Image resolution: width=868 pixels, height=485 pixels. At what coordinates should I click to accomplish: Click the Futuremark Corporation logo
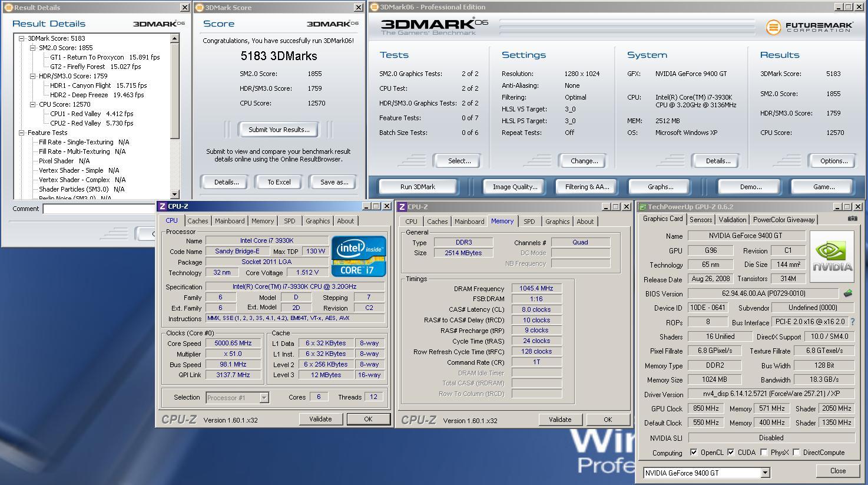point(809,27)
